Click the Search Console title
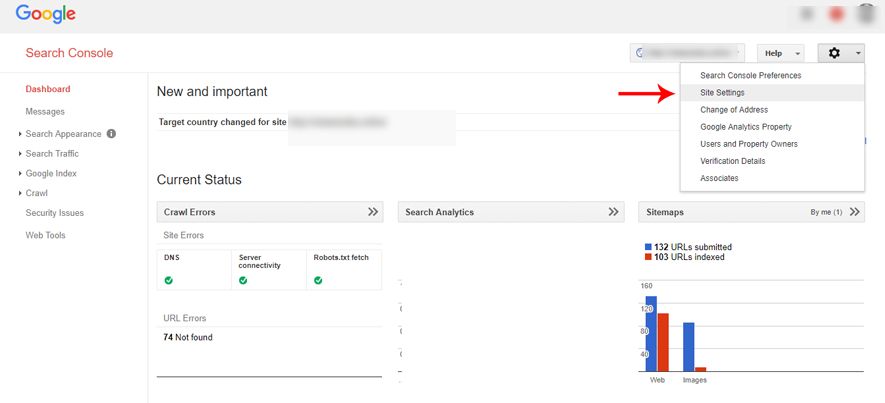Screen dimensions: 885x403 click(x=69, y=53)
